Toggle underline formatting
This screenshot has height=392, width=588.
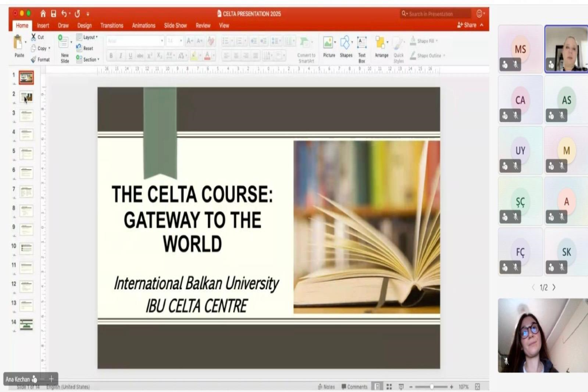[x=129, y=56]
